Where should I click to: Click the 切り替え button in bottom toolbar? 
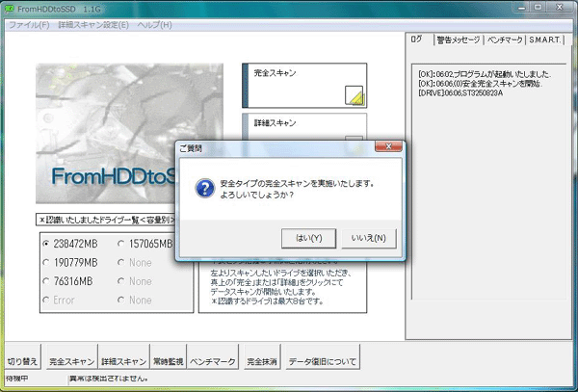click(x=23, y=356)
